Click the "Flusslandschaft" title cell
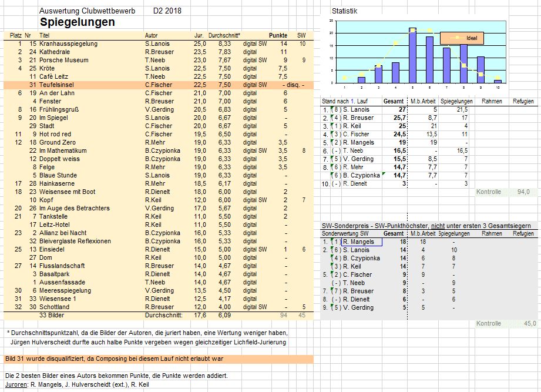Screen dimensions: 541x392 tap(62, 266)
